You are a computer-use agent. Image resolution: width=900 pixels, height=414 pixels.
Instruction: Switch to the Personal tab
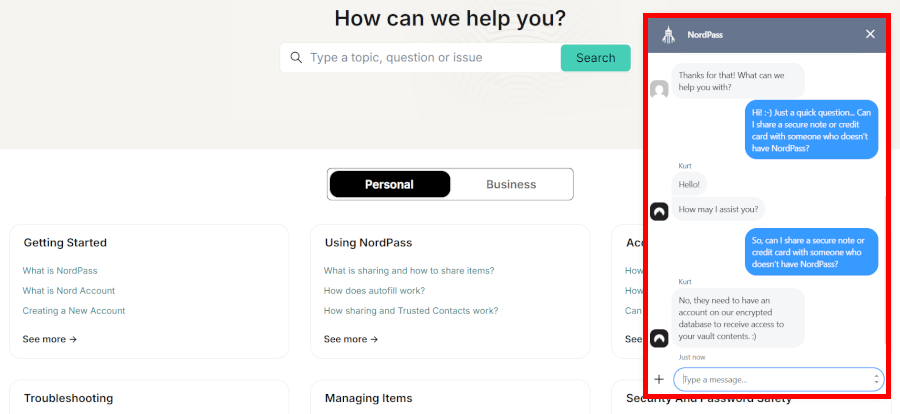tap(389, 184)
